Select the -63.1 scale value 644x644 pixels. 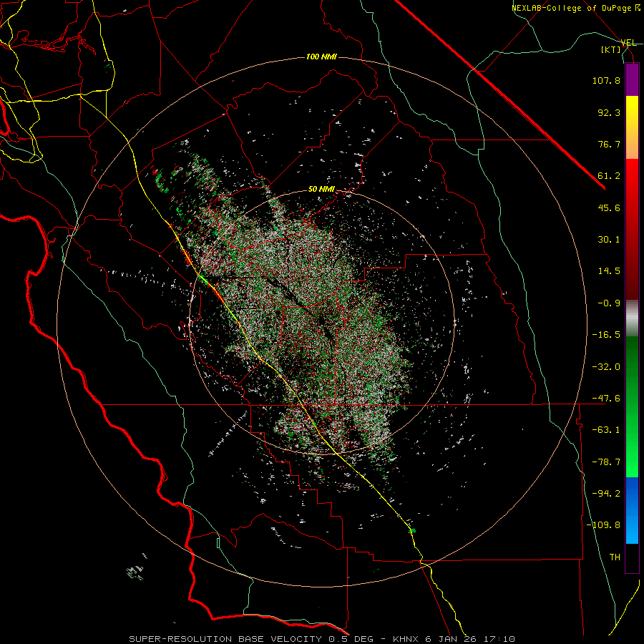(606, 430)
